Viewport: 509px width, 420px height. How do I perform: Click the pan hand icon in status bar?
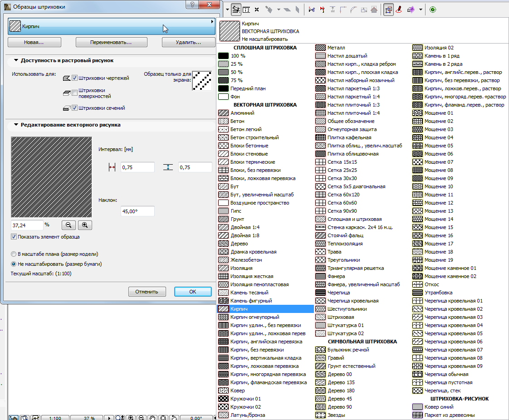(x=152, y=418)
